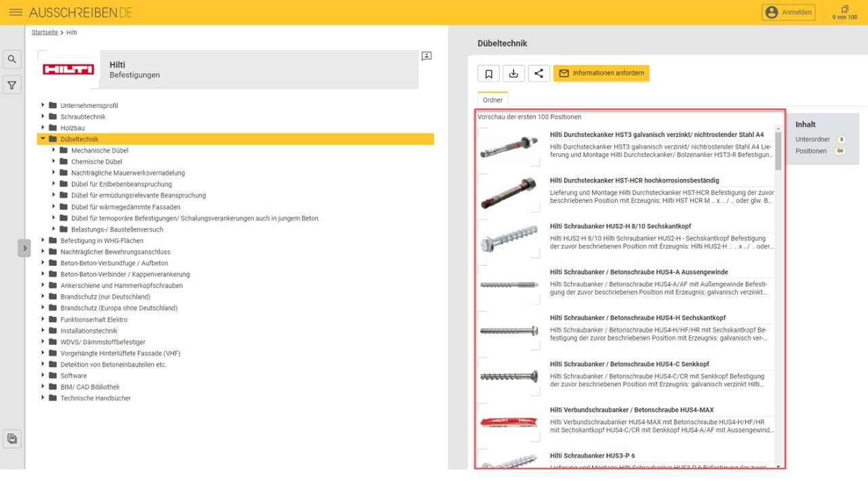Switch to the Ordner tab
868x496 pixels.
click(x=492, y=99)
